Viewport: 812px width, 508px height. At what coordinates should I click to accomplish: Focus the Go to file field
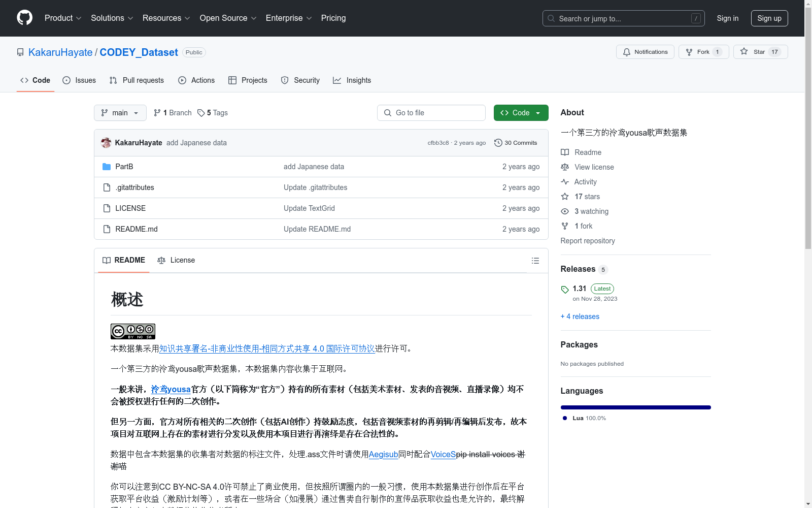point(431,113)
